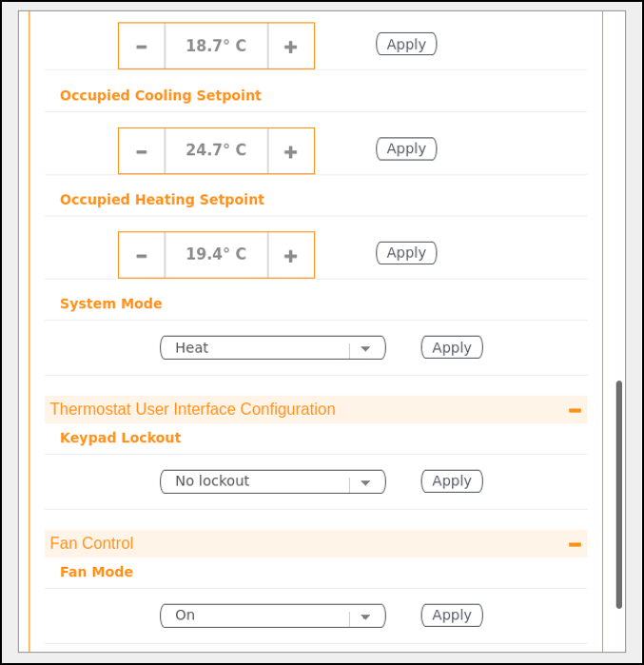This screenshot has width=644, height=665.
Task: Open the Keypad Lockout dropdown
Action: (x=273, y=481)
